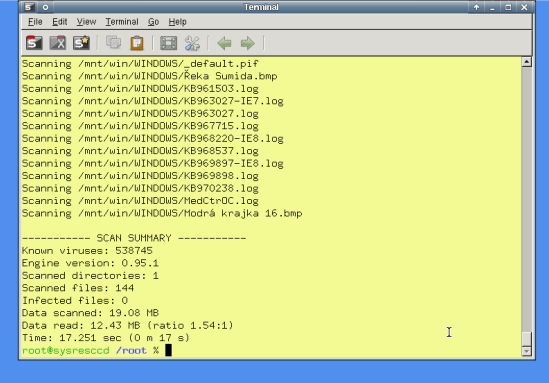Screen dimensions: 549x383
Task: Click the Scanned files: 144 line
Action: 78,288
